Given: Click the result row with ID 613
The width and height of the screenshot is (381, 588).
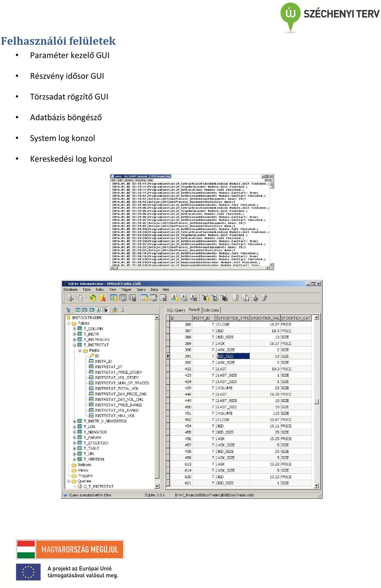Looking at the screenshot, I should tap(241, 464).
